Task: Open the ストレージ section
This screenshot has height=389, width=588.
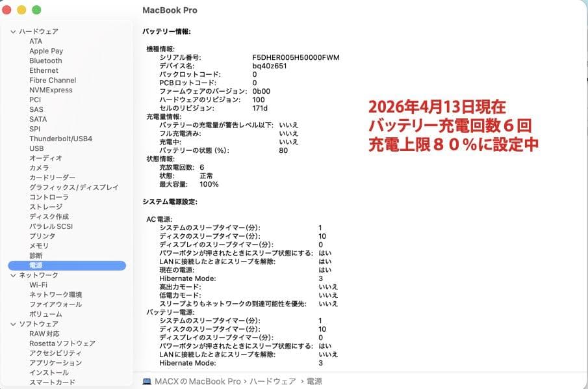Action: [42, 207]
